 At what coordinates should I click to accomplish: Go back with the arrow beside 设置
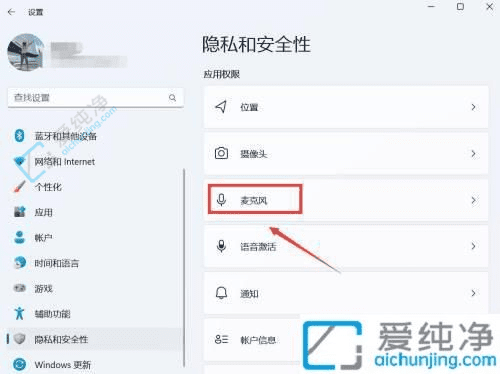point(12,12)
